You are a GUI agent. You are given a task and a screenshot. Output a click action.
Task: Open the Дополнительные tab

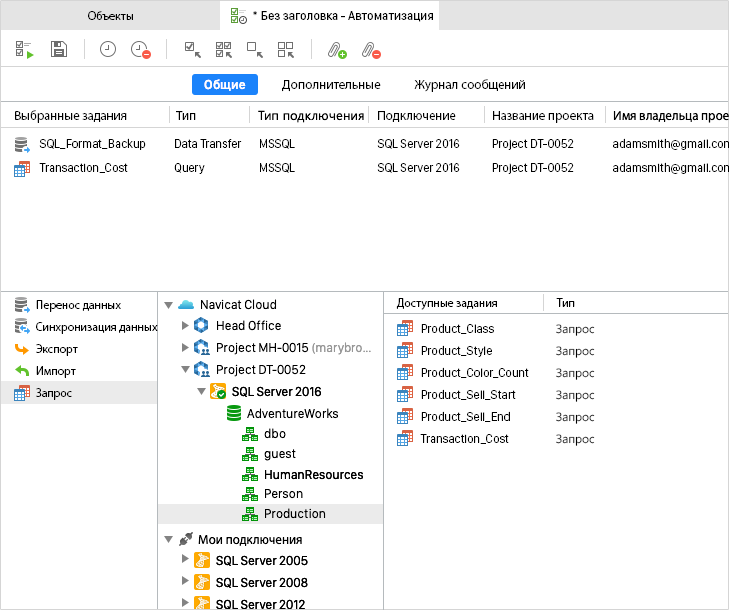[331, 85]
